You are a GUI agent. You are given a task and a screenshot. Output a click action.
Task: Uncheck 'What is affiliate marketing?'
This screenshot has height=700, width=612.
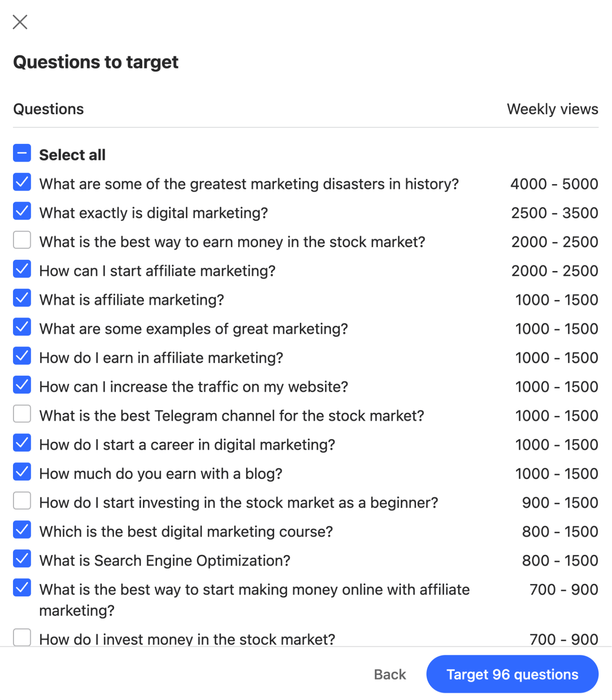[22, 299]
